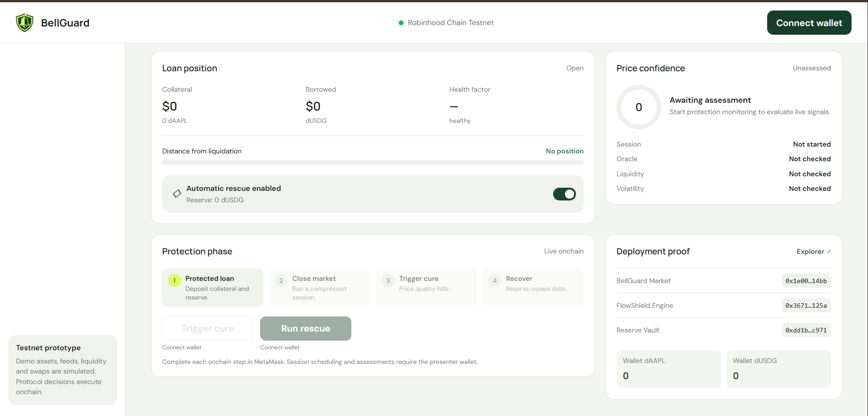
Task: Select the Close market phase step
Action: (x=319, y=288)
